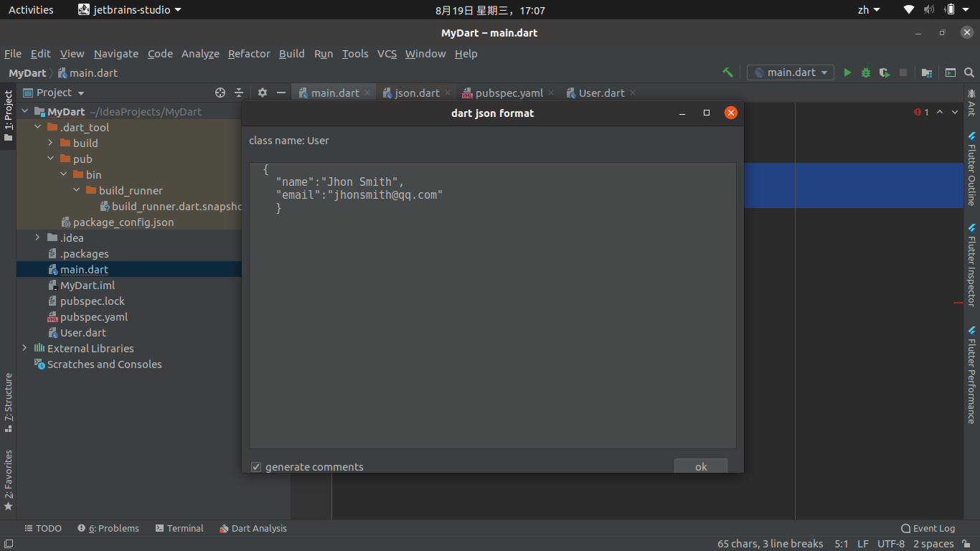Switch to the json.dart editor tab
This screenshot has height=551, width=980.
point(417,93)
